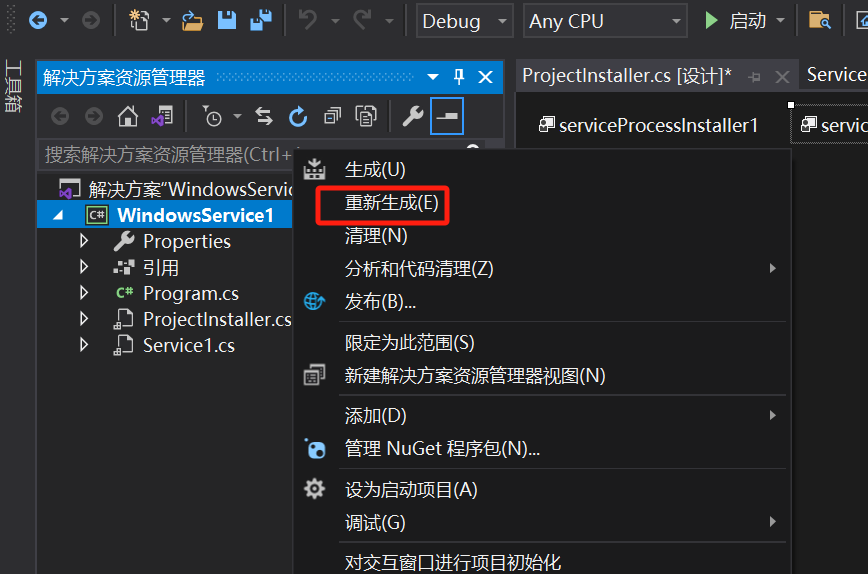Select the WindowsService1 project row

tap(165, 215)
